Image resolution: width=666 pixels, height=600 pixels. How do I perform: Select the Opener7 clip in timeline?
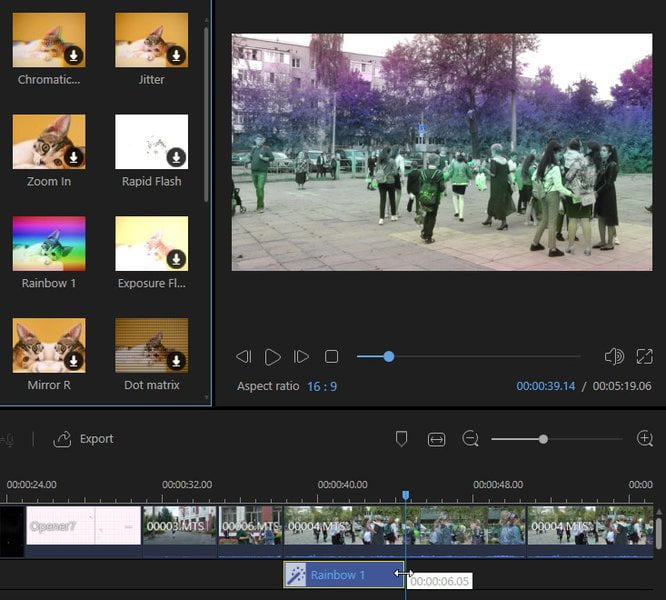[x=84, y=525]
